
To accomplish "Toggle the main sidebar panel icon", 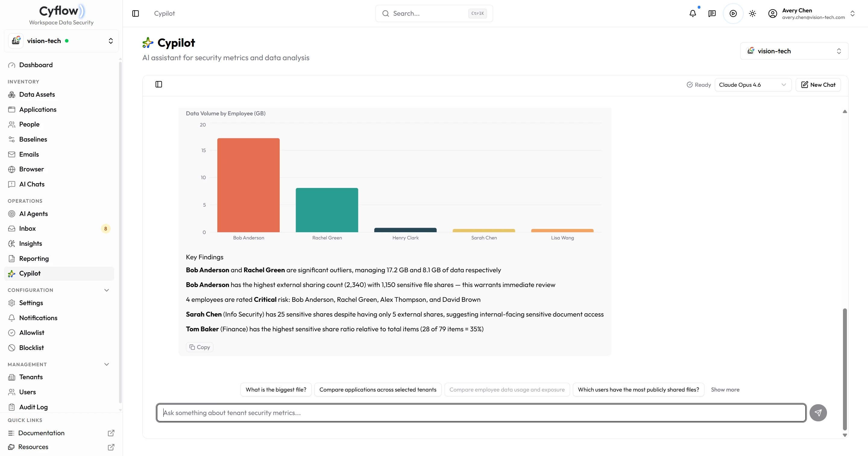I will [135, 14].
